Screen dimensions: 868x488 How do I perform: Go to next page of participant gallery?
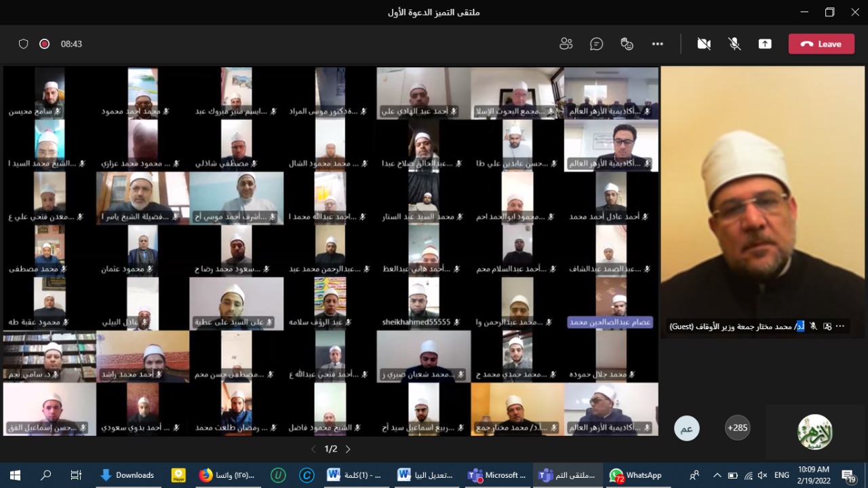(x=348, y=449)
